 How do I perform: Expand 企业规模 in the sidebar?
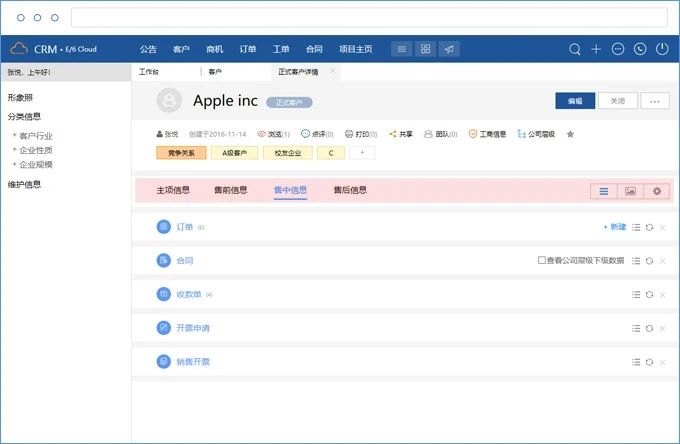coord(14,164)
